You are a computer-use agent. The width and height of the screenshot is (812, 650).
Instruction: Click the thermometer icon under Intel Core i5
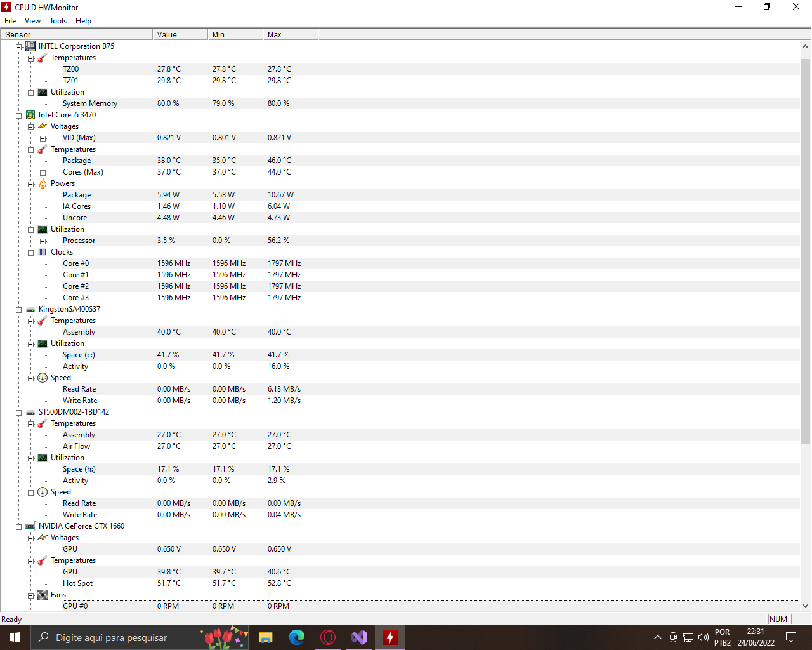[x=43, y=149]
